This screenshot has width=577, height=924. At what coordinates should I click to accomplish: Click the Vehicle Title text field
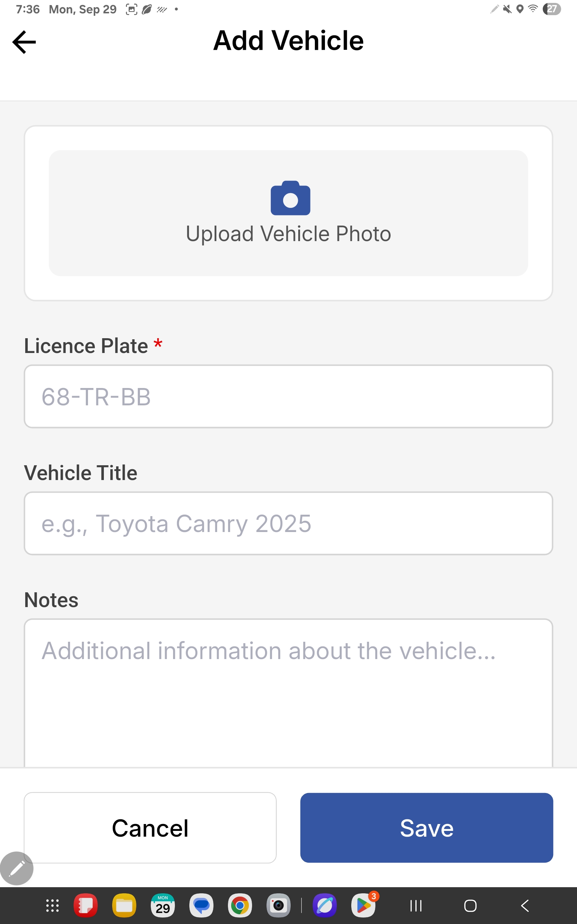[x=288, y=523]
